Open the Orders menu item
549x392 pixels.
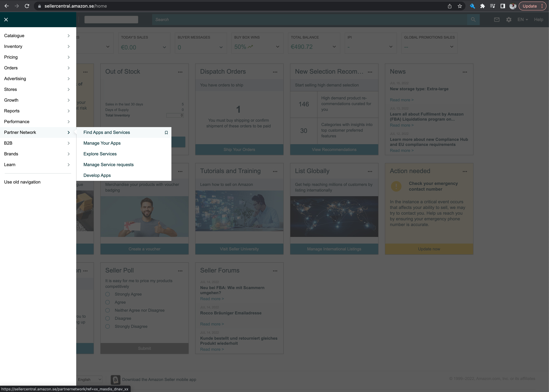(38, 68)
